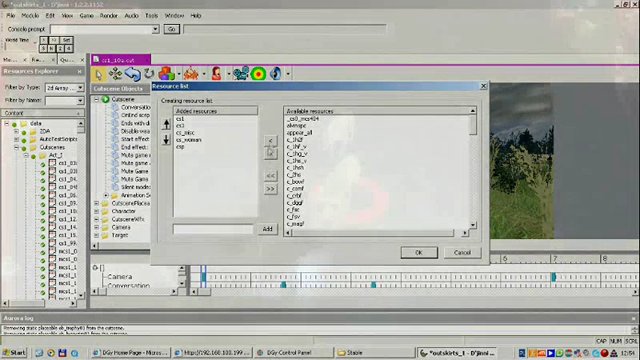The height and width of the screenshot is (360, 640).
Task: Select cs_misc in Added resources list
Action: [x=185, y=133]
